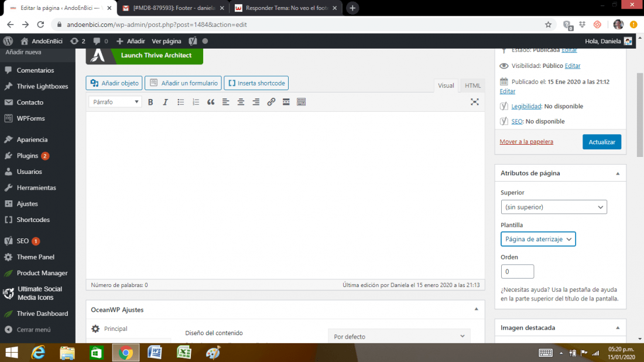
Task: Insert or edit link
Action: click(x=271, y=102)
